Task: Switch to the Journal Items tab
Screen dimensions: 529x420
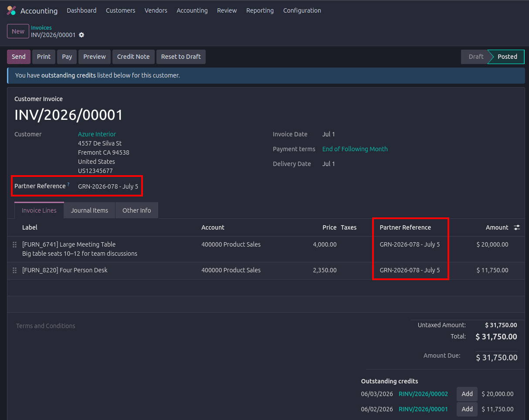Action: (x=89, y=210)
